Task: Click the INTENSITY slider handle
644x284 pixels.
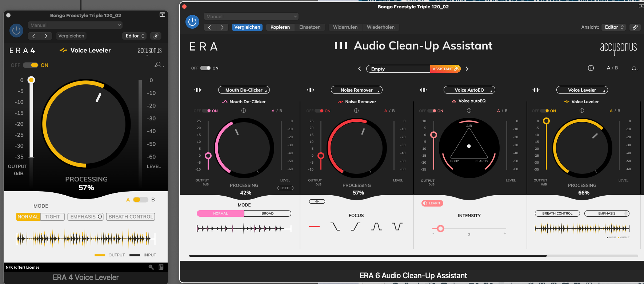Action: (441, 228)
